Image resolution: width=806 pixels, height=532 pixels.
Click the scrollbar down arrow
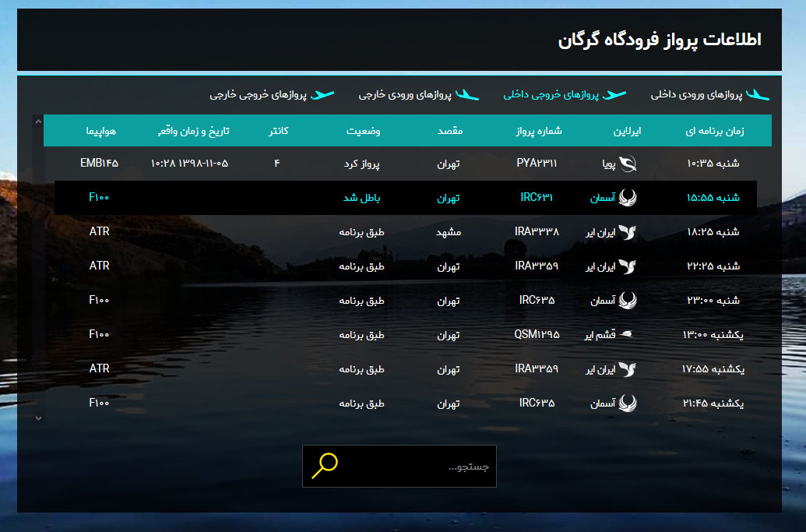point(37,417)
